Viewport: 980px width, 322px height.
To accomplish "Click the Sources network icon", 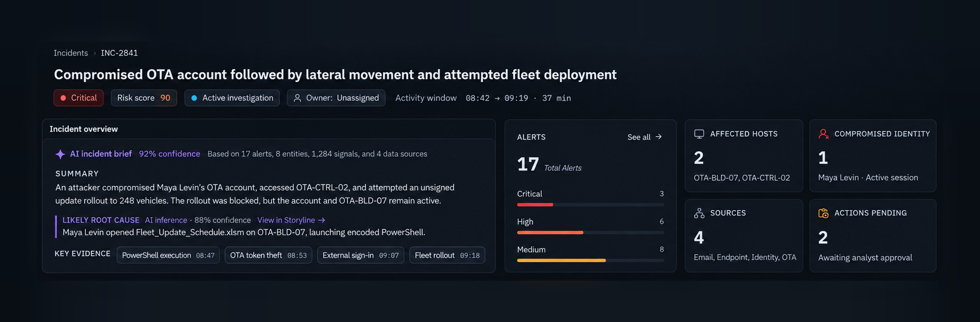I will click(699, 213).
